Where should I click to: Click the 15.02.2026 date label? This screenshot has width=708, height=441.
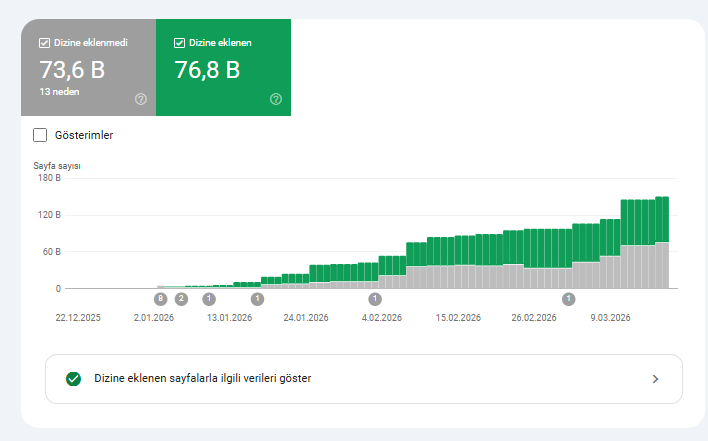point(458,318)
